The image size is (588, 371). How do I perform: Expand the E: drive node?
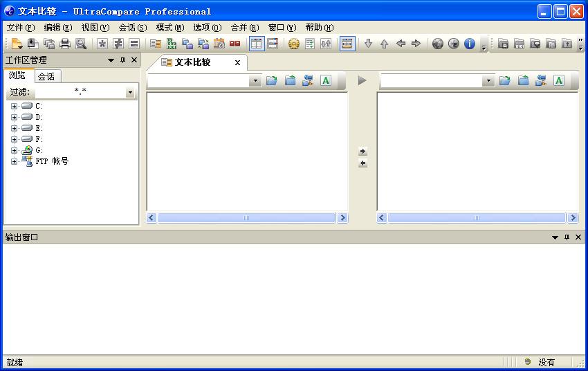point(15,128)
